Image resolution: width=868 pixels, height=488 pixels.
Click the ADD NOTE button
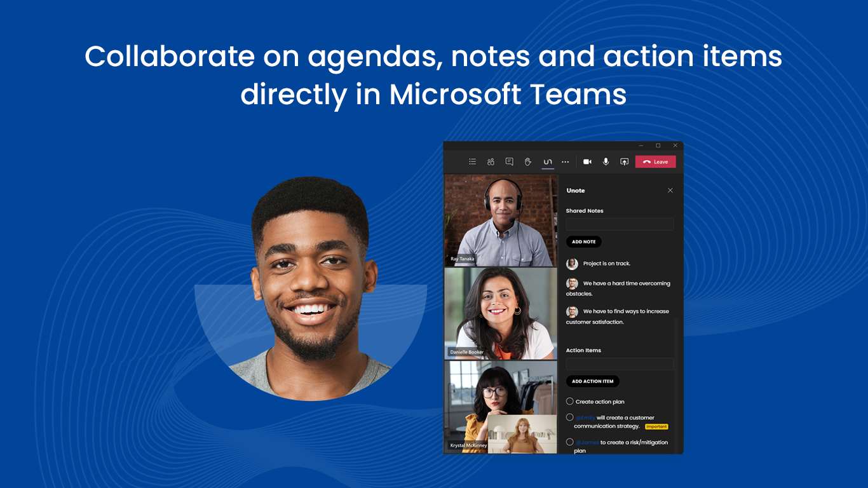click(x=583, y=241)
